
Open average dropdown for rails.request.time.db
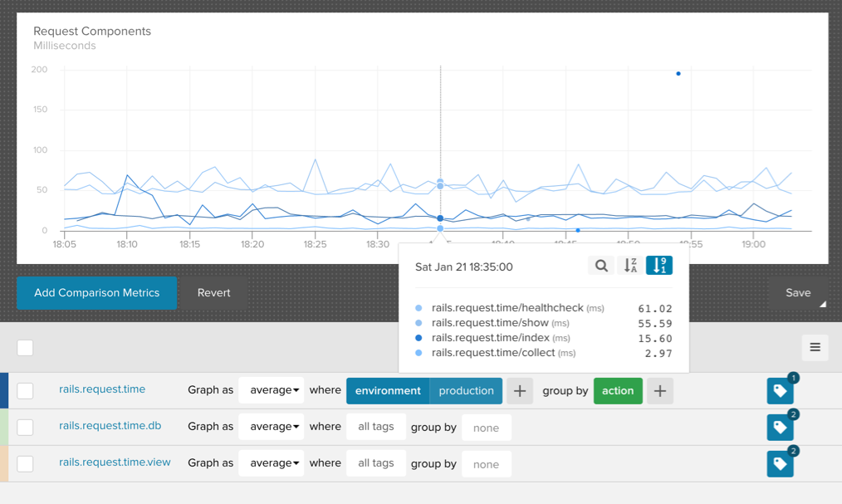pyautogui.click(x=271, y=427)
